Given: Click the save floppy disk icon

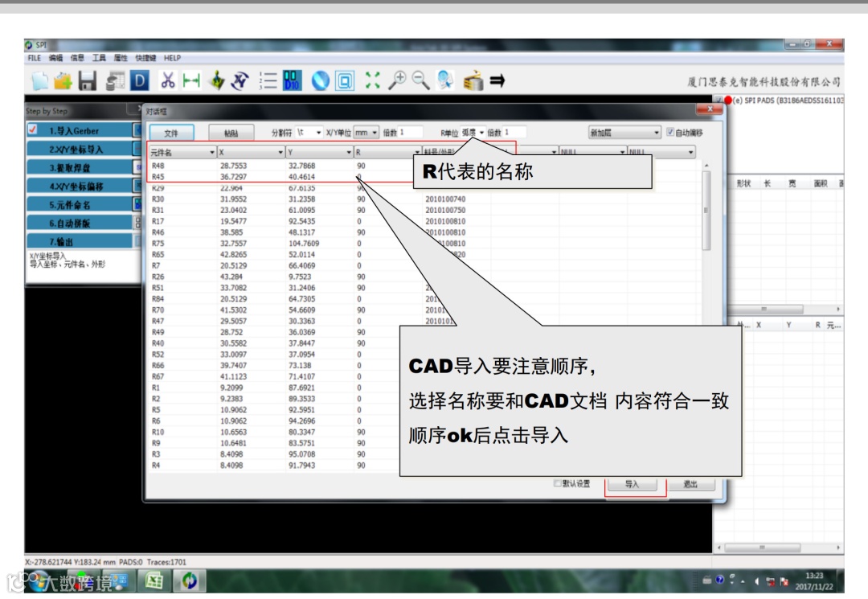Looking at the screenshot, I should 88,81.
